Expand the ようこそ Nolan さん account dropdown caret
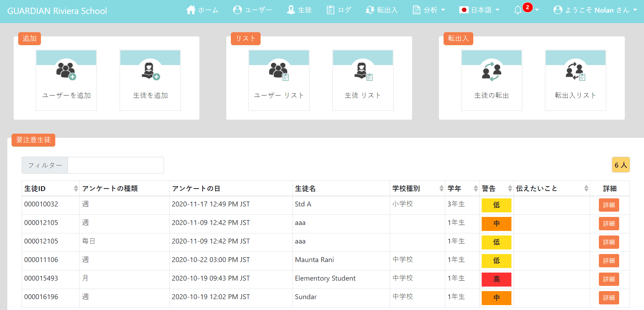The image size is (644, 310). coord(635,10)
